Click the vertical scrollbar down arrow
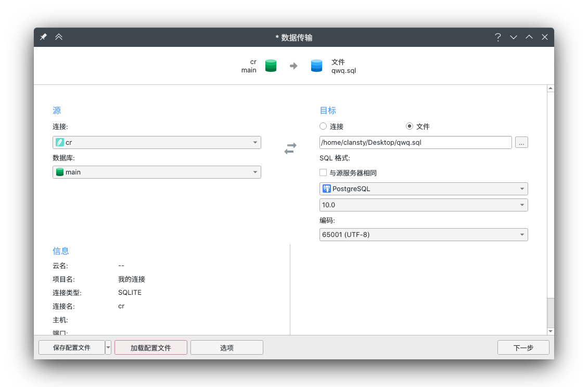The image size is (588, 387). click(x=551, y=331)
